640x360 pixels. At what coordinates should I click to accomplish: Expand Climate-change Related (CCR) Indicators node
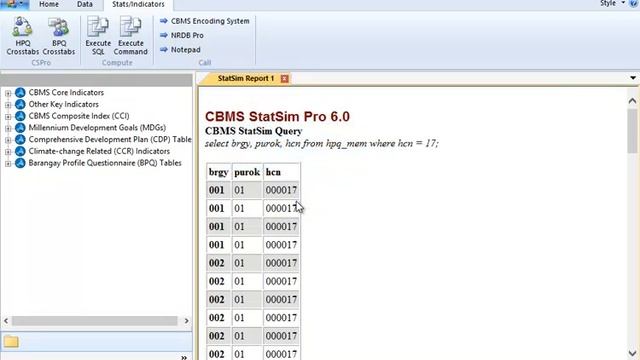(8, 152)
